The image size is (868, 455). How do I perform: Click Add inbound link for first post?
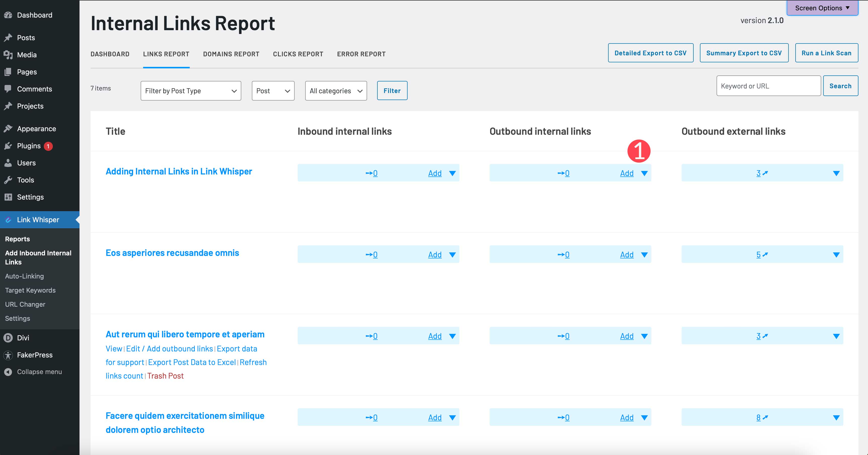tap(434, 173)
